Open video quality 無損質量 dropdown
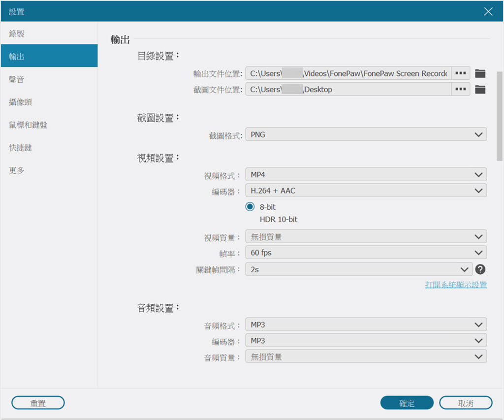This screenshot has width=504, height=420. point(366,237)
